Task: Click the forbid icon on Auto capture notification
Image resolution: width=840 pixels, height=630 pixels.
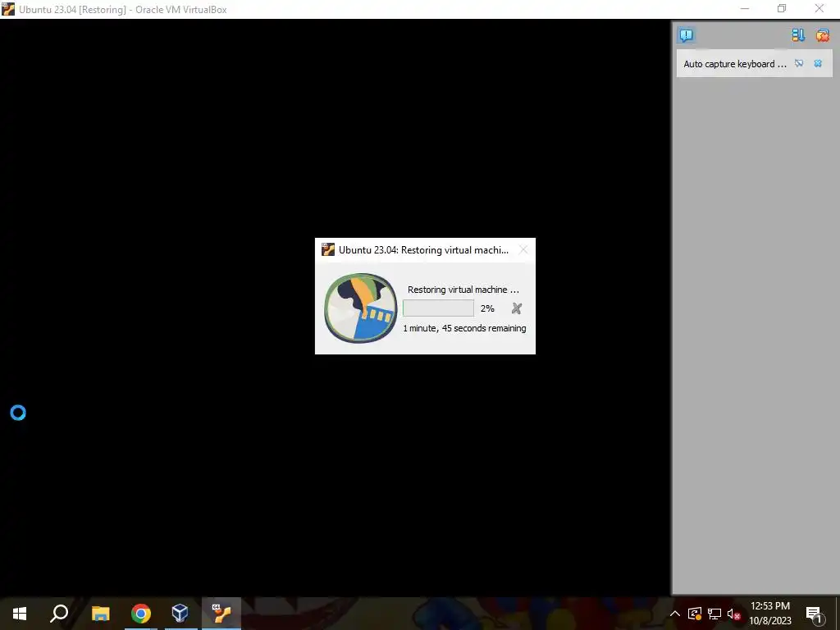Action: [x=799, y=64]
